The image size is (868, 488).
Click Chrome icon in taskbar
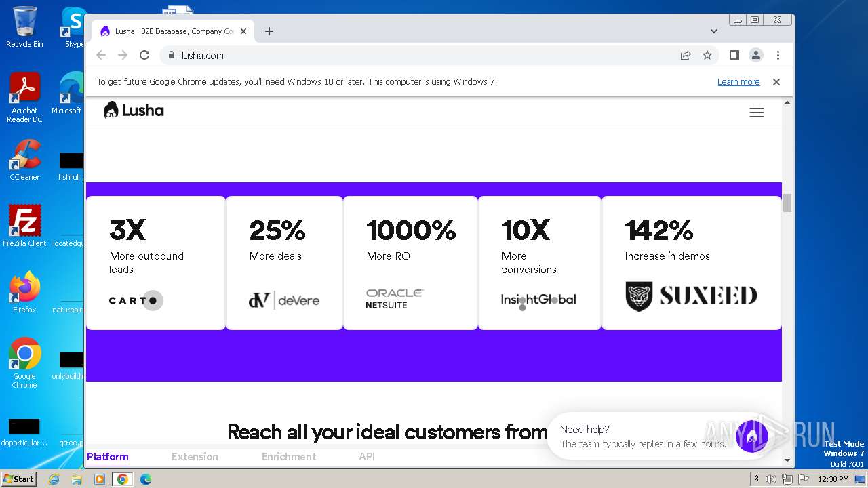123,479
